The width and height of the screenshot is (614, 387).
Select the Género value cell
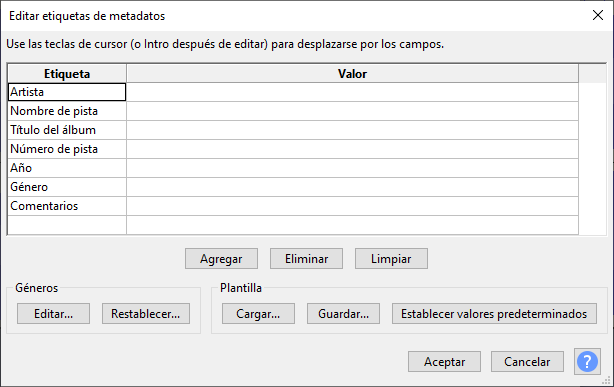pyautogui.click(x=352, y=187)
